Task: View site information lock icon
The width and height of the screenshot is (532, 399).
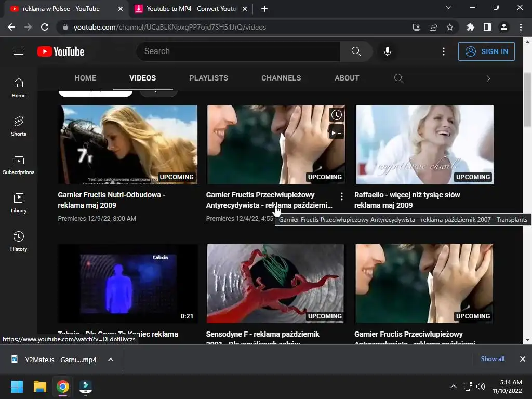Action: pyautogui.click(x=65, y=27)
